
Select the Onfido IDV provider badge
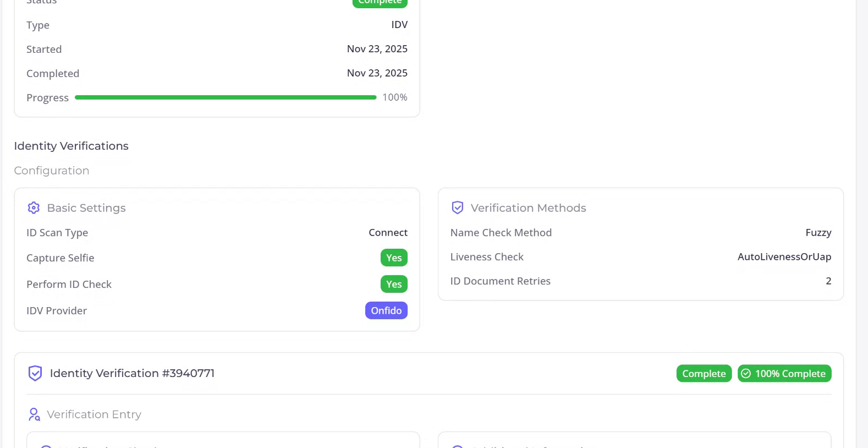(386, 310)
